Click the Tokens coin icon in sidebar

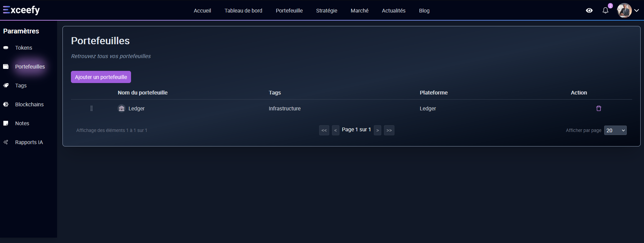point(6,48)
